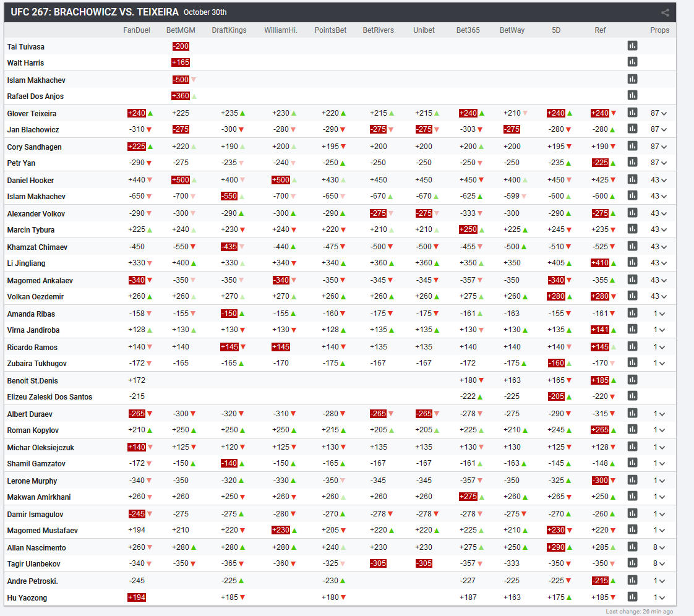The width and height of the screenshot is (694, 616).
Task: Open chart icon for Cory Sandhagen row
Action: click(633, 145)
